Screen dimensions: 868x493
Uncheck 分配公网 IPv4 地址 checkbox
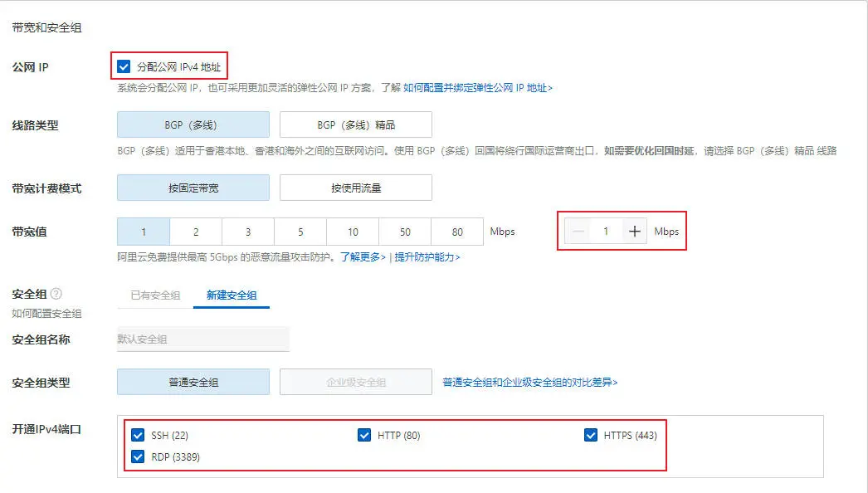[124, 67]
